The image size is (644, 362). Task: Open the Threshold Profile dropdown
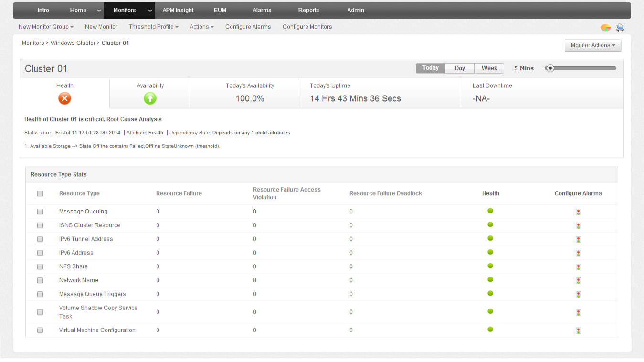pos(154,27)
